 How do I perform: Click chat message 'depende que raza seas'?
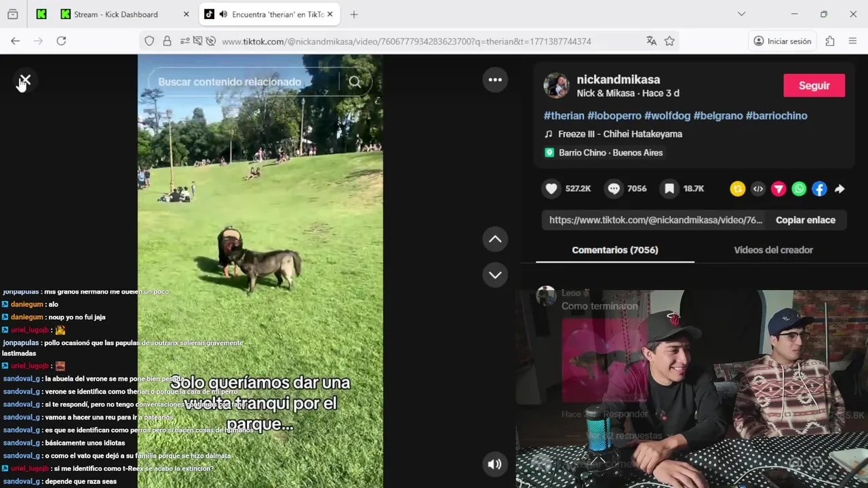[x=81, y=482]
